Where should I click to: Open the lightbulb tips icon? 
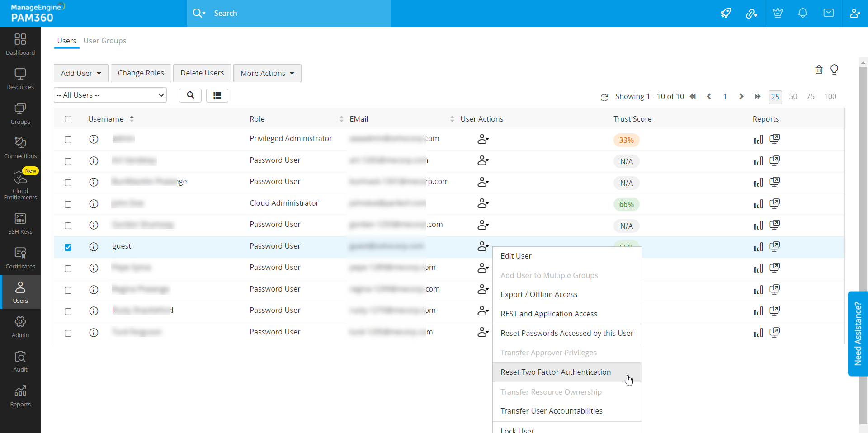point(834,70)
